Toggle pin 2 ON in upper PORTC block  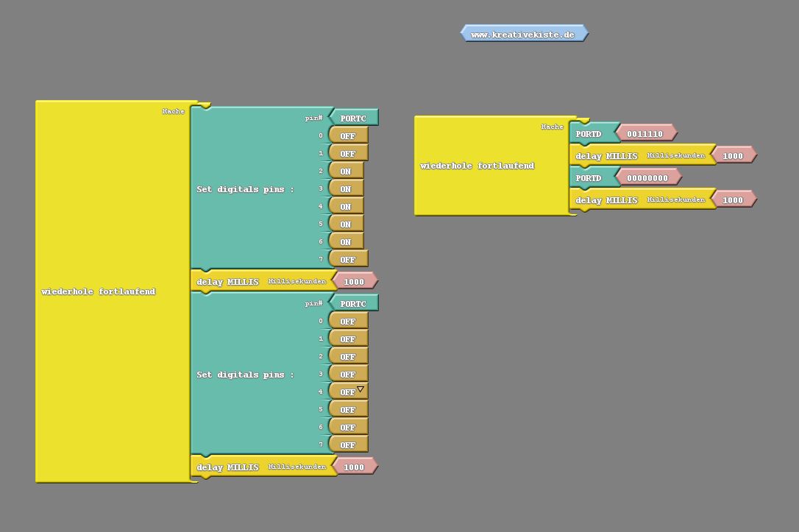coord(346,171)
